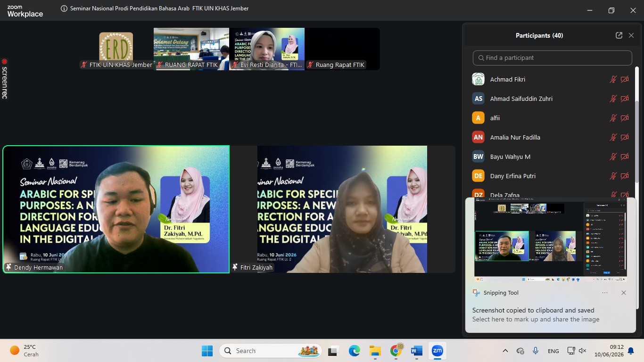
Task: Open Microsoft Word from taskbar
Action: pyautogui.click(x=417, y=351)
